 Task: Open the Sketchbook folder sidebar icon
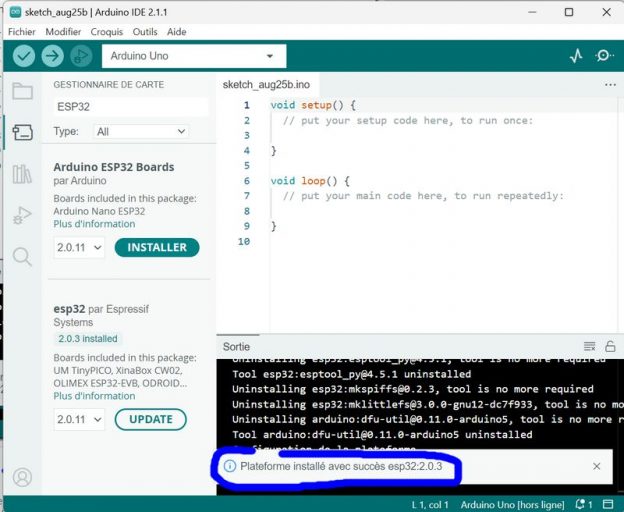click(x=22, y=92)
